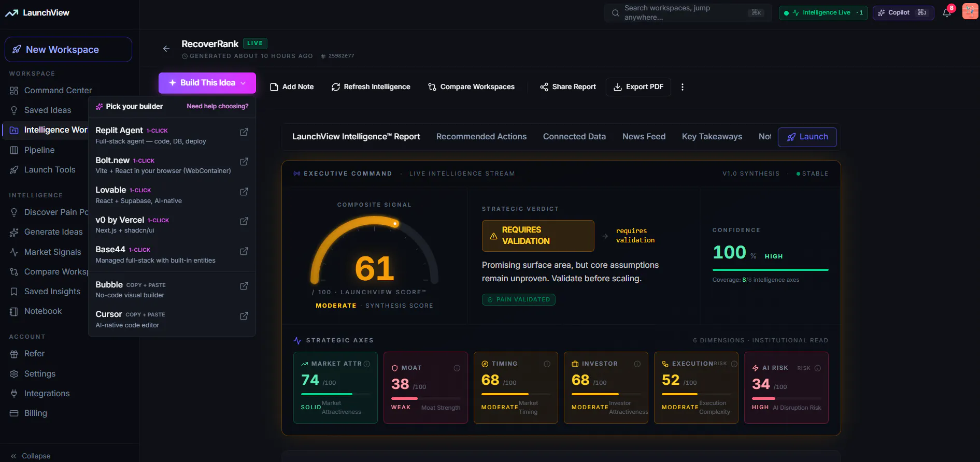This screenshot has width=980, height=462.
Task: Collapse the sidebar
Action: [31, 456]
